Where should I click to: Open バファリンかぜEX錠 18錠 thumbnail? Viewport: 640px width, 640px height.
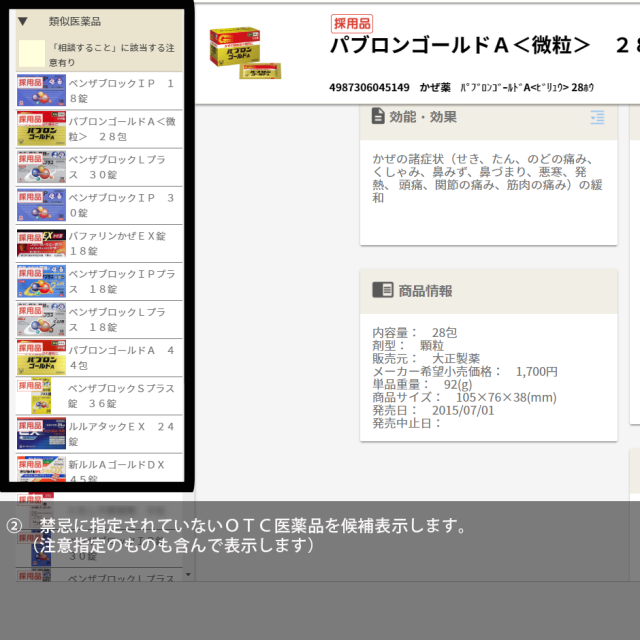tap(41, 243)
